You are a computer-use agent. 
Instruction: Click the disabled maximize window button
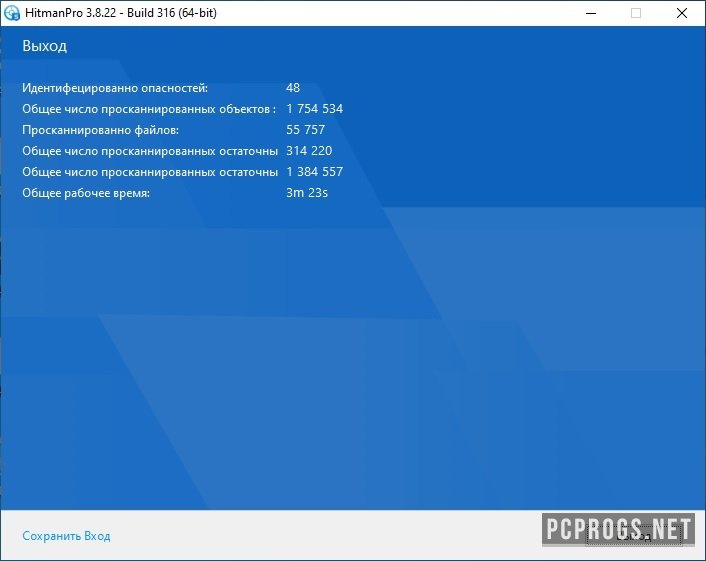click(x=636, y=13)
